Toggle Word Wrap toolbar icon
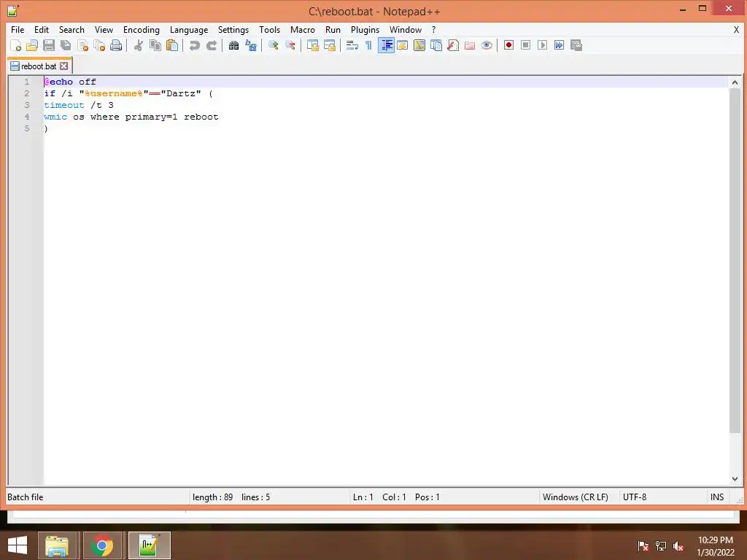The width and height of the screenshot is (747, 560). click(352, 45)
